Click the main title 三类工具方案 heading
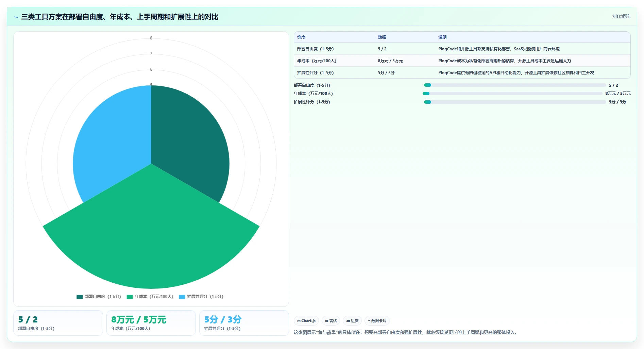This screenshot has height=349, width=644. pos(120,17)
